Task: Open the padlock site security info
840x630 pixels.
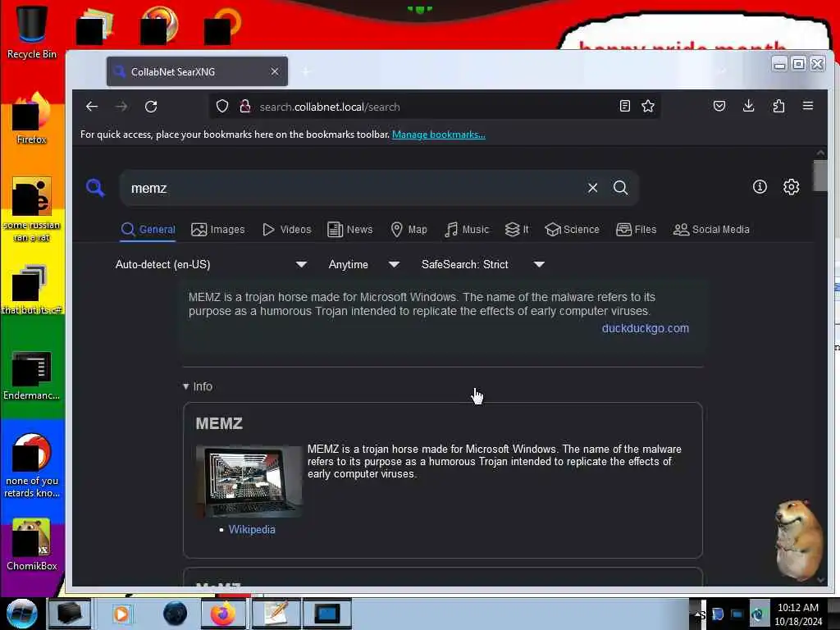Action: coord(244,106)
